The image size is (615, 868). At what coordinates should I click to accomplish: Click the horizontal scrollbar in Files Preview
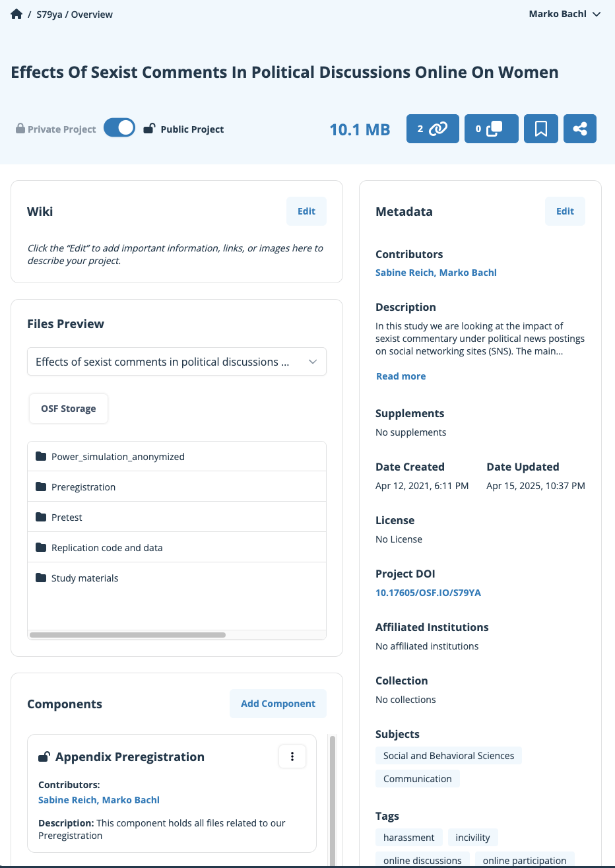[128, 635]
